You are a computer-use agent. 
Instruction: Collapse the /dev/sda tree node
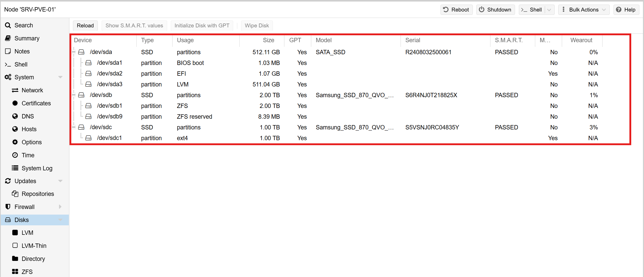point(74,52)
